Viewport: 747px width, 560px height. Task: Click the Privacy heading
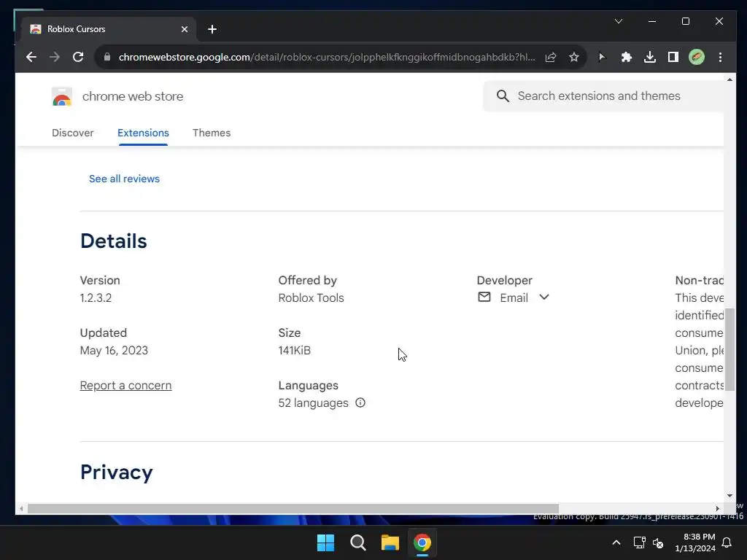pyautogui.click(x=116, y=472)
